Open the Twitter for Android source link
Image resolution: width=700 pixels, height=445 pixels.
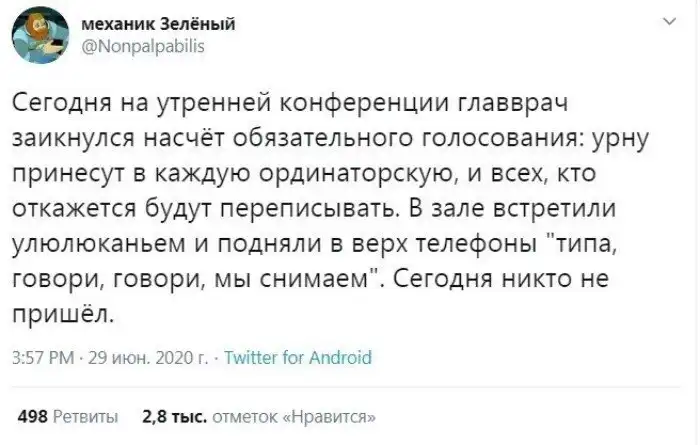coord(296,357)
